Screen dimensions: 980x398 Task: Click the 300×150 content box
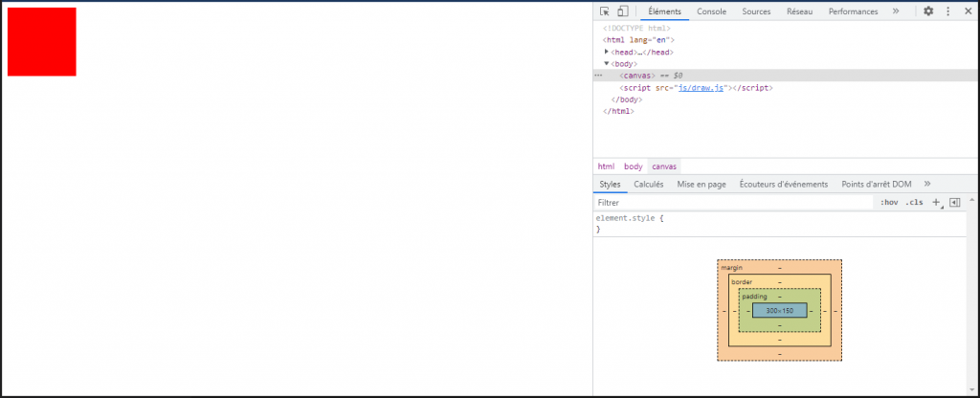click(x=779, y=311)
